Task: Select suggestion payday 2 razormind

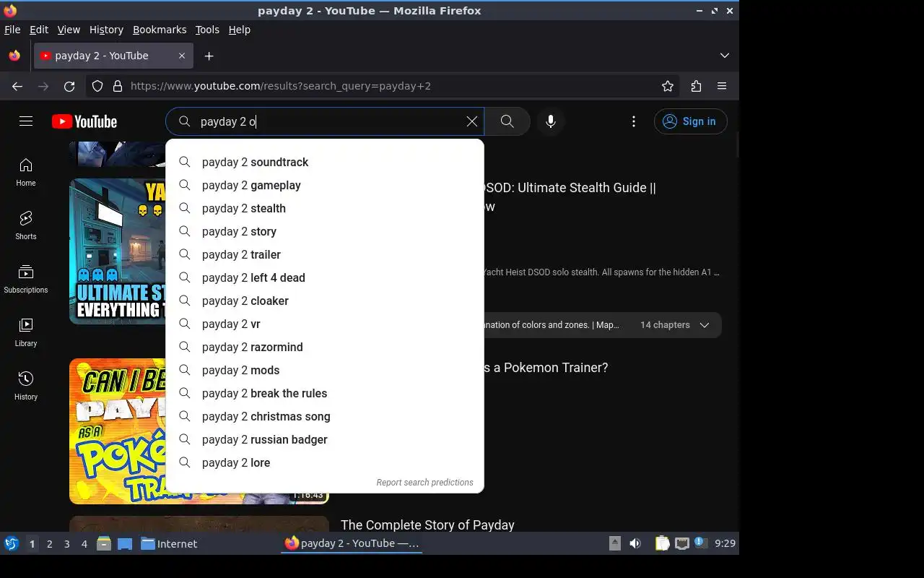Action: tap(325, 347)
